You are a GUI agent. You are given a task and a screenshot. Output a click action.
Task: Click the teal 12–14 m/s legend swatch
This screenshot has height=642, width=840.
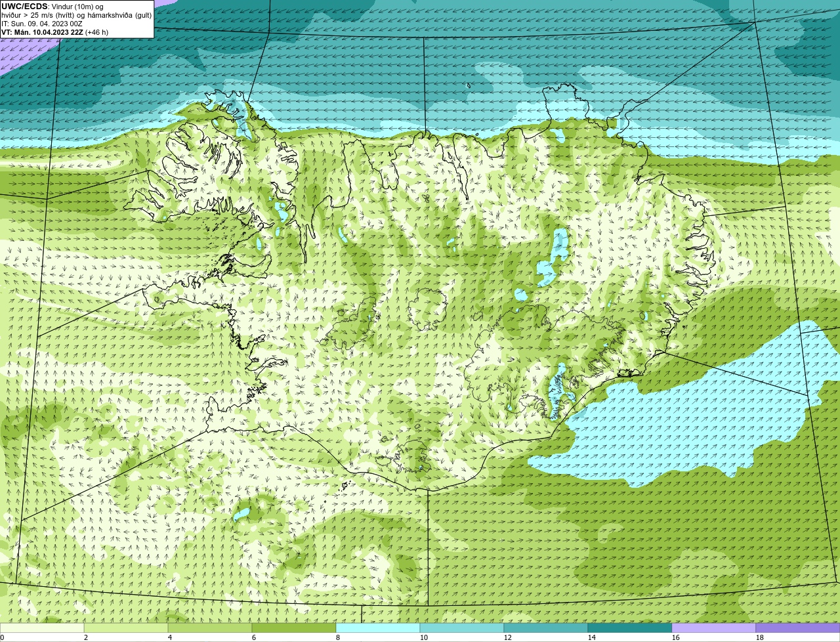(546, 628)
